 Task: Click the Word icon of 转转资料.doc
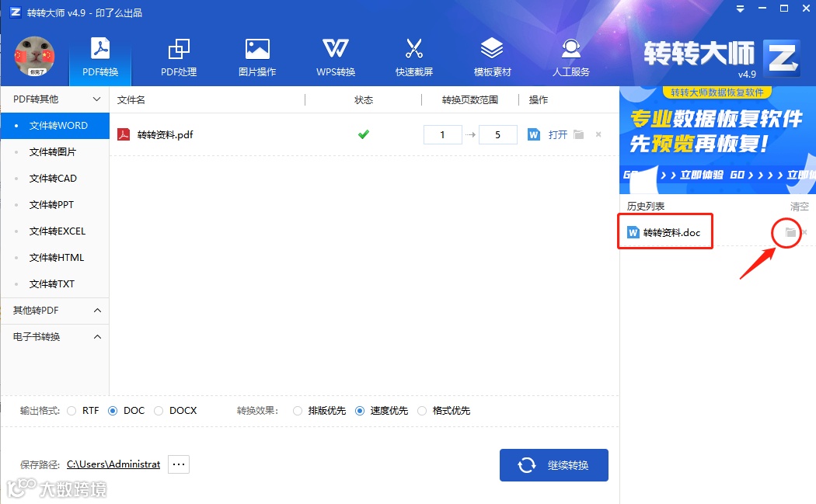(x=633, y=232)
